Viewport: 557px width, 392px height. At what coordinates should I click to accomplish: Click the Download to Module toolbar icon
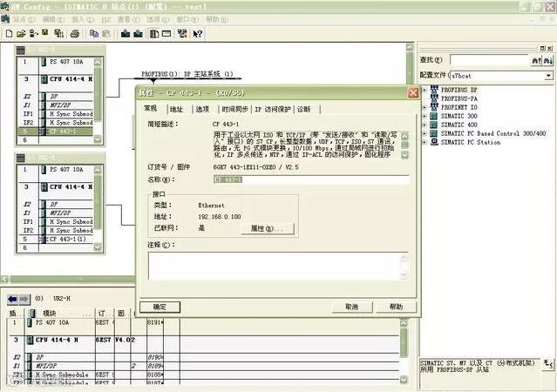(126, 34)
